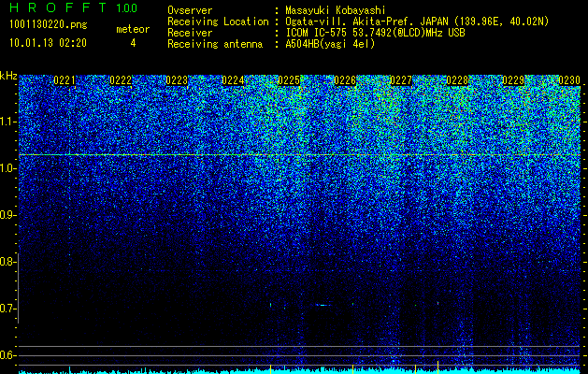The width and height of the screenshot is (588, 374).
Task: Click the 'Receiving Location' label
Action: pyautogui.click(x=218, y=22)
